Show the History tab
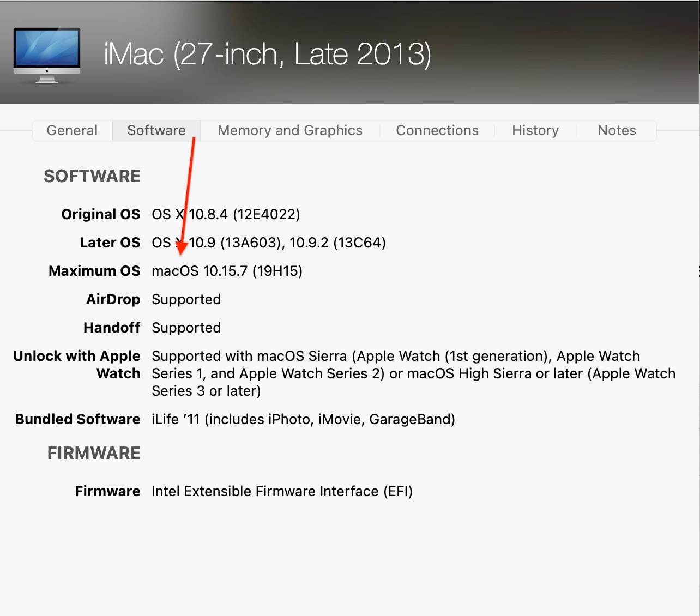The width and height of the screenshot is (700, 616). tap(535, 131)
